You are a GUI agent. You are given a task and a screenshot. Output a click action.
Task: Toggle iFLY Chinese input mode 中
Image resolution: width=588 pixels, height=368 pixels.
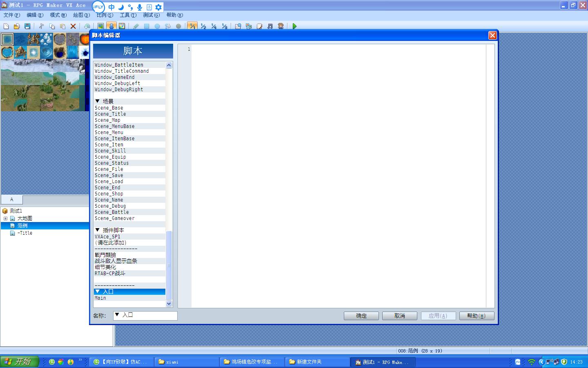[x=111, y=7]
